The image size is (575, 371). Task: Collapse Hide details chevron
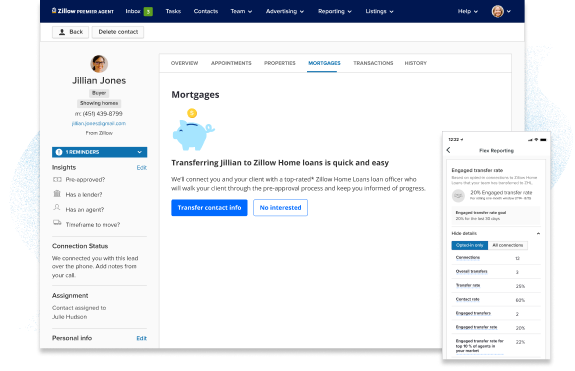(538, 234)
